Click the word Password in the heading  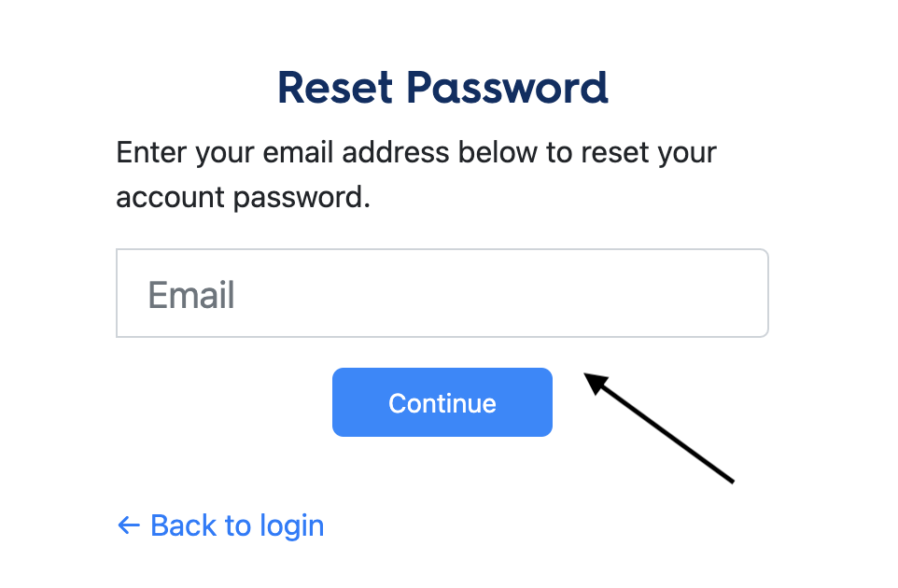[x=508, y=88]
